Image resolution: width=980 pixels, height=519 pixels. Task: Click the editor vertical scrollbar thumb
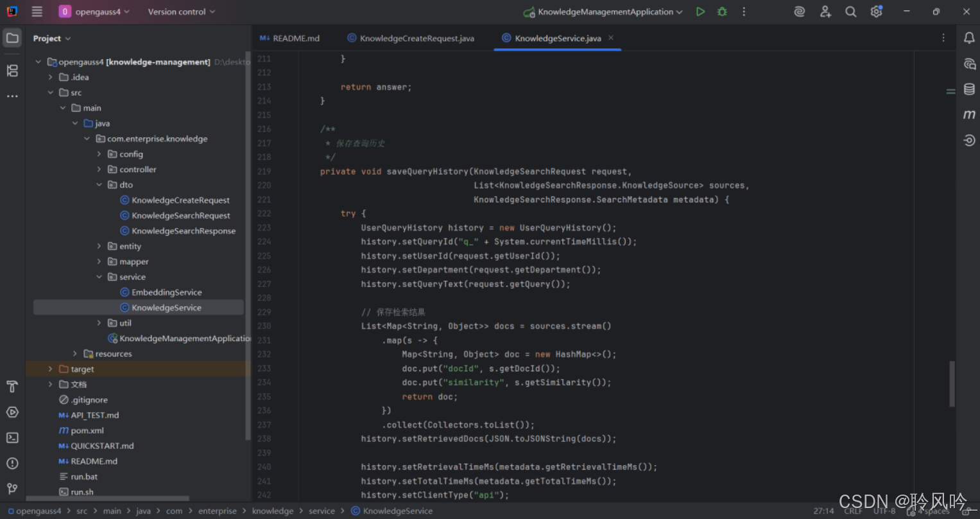pyautogui.click(x=952, y=383)
